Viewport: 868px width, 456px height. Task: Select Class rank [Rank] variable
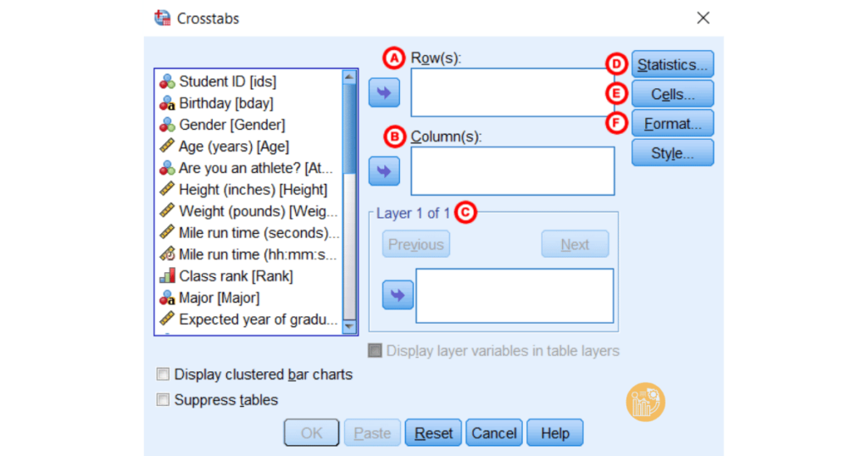click(236, 275)
